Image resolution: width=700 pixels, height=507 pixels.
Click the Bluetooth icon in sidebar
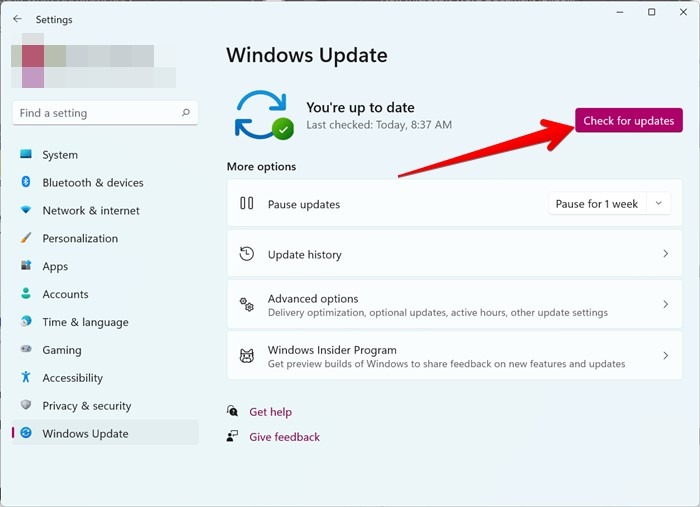click(x=26, y=182)
